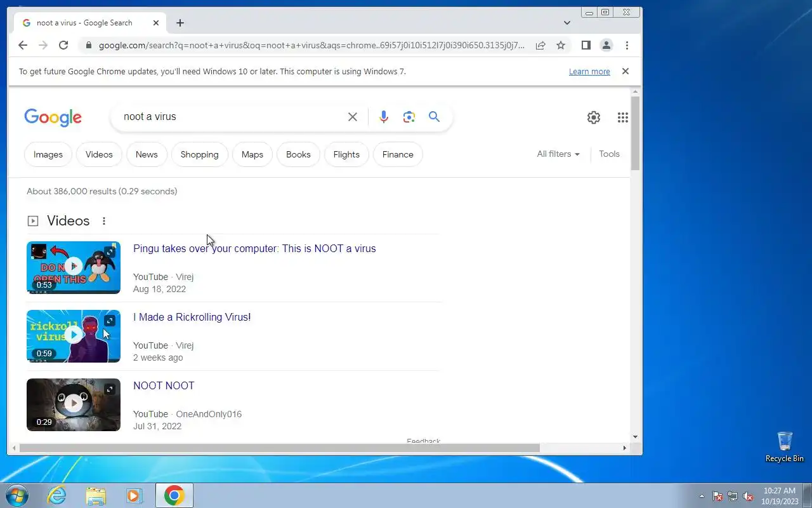Image resolution: width=812 pixels, height=508 pixels.
Task: Reload the current page
Action: pyautogui.click(x=63, y=45)
